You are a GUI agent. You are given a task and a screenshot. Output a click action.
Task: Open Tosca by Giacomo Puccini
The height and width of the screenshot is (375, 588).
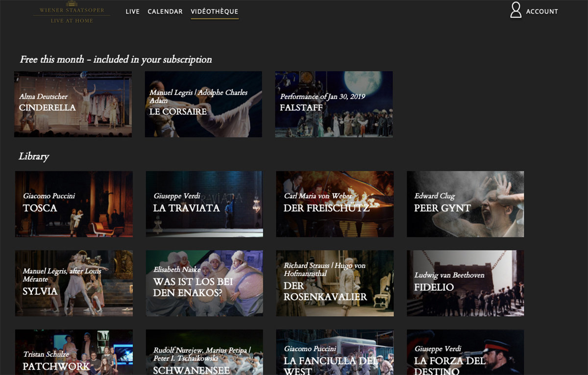[74, 204]
